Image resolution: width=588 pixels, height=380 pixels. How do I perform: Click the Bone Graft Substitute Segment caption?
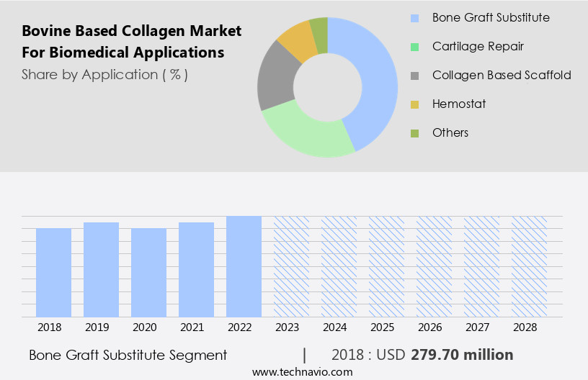click(128, 355)
